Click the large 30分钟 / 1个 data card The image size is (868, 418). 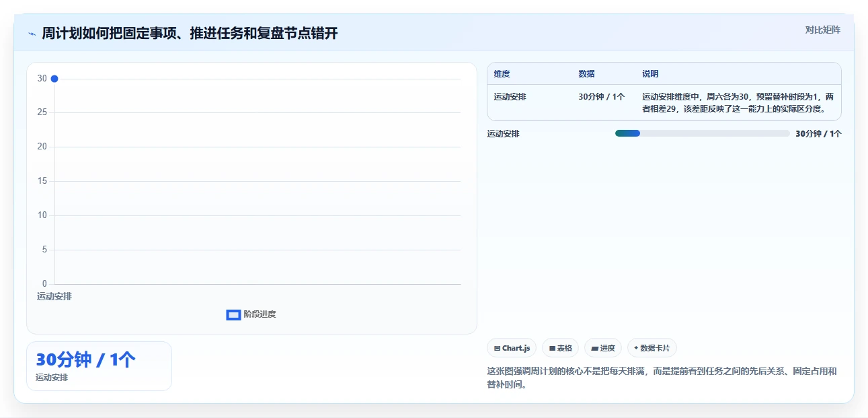pos(99,366)
